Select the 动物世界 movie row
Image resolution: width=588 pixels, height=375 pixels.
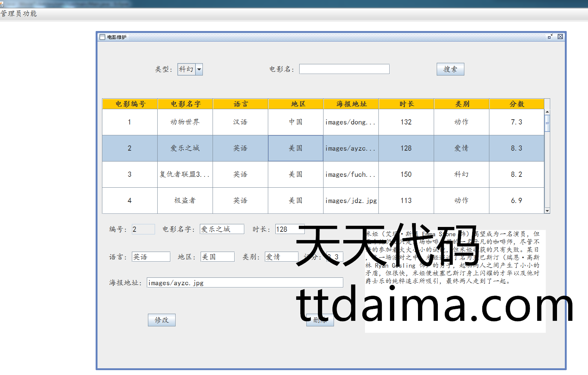pyautogui.click(x=185, y=122)
